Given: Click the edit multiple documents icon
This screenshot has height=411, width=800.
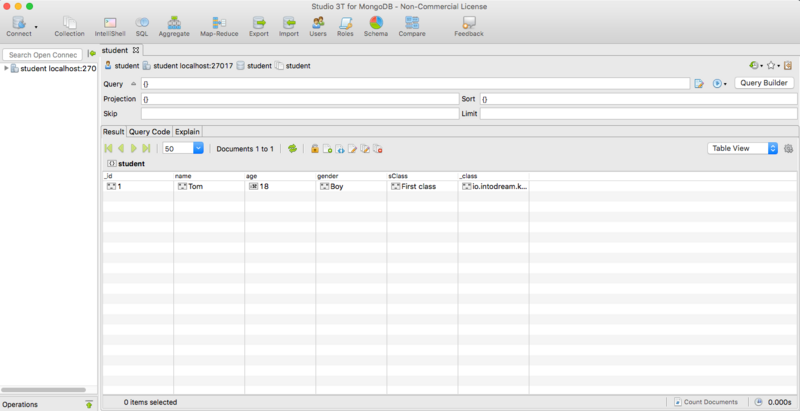Looking at the screenshot, I should pyautogui.click(x=365, y=148).
